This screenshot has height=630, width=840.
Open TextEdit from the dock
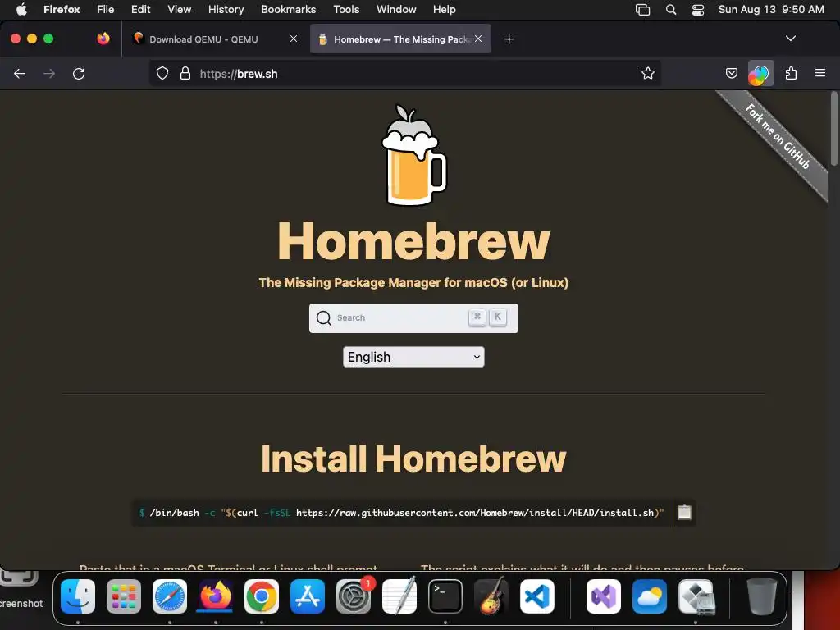click(x=399, y=596)
